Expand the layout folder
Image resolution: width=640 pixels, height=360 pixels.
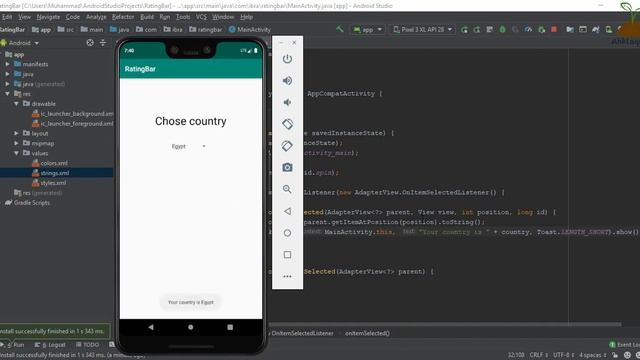(17, 133)
